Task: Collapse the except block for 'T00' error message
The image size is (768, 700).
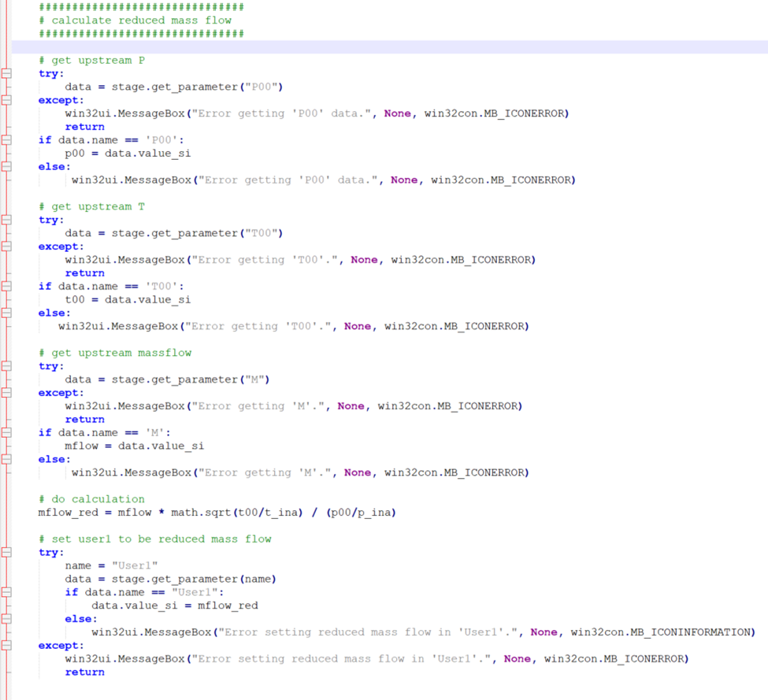Action: click(6, 246)
